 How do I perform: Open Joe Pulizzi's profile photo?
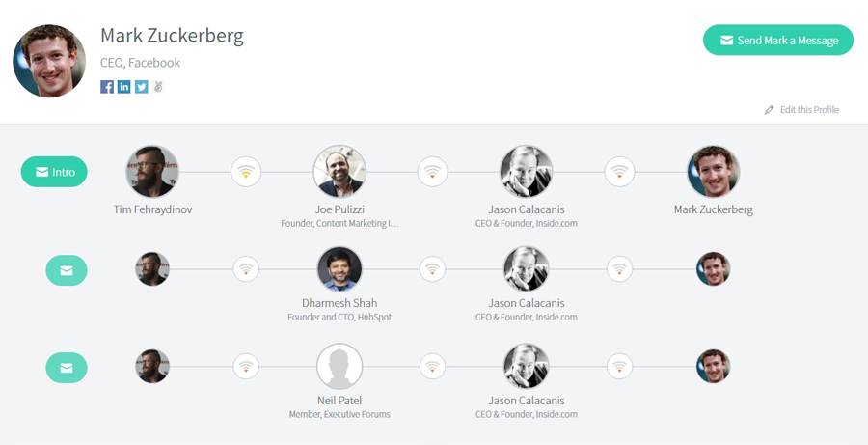[339, 172]
